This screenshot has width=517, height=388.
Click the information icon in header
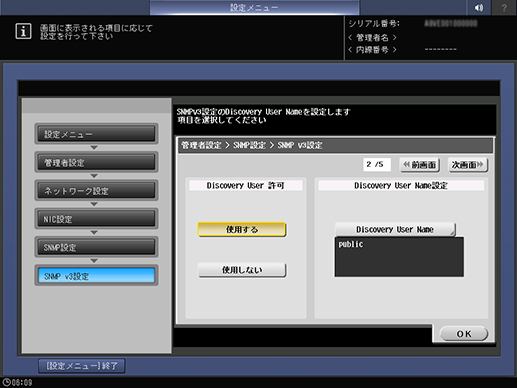[x=23, y=31]
